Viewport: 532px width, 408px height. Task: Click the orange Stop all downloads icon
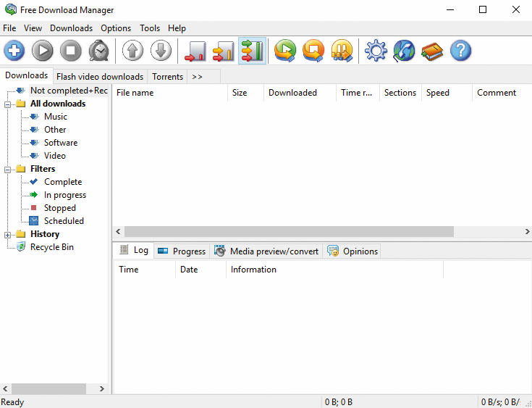313,51
